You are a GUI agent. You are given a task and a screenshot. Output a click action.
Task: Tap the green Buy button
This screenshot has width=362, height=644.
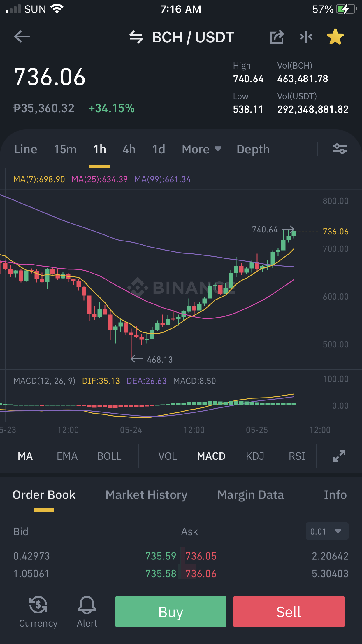tap(171, 612)
